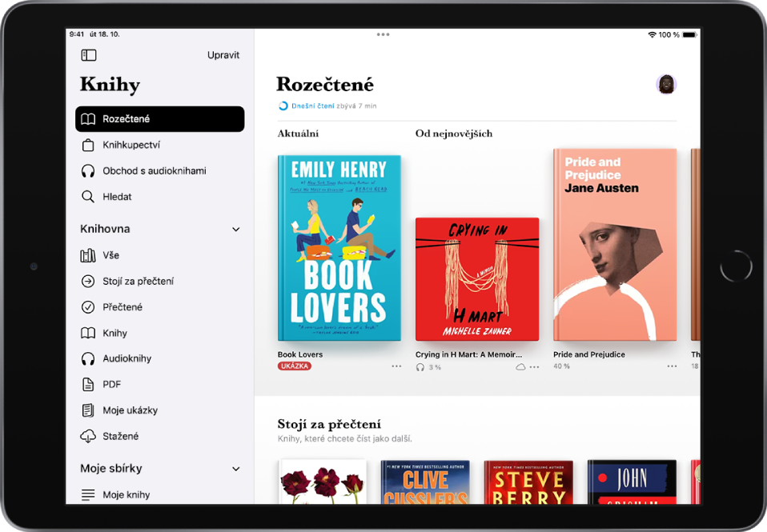The image size is (767, 532).
Task: Click the Pride and Prejudice title text
Action: tap(589, 354)
